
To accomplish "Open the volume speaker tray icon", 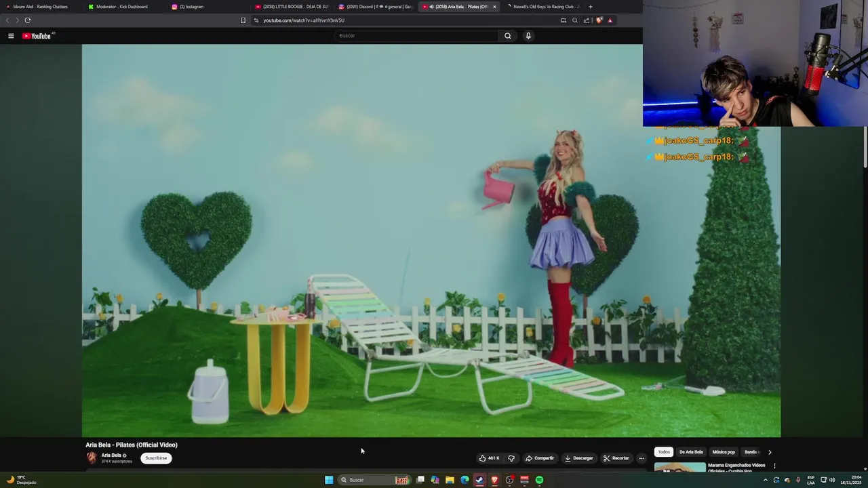I will (832, 480).
